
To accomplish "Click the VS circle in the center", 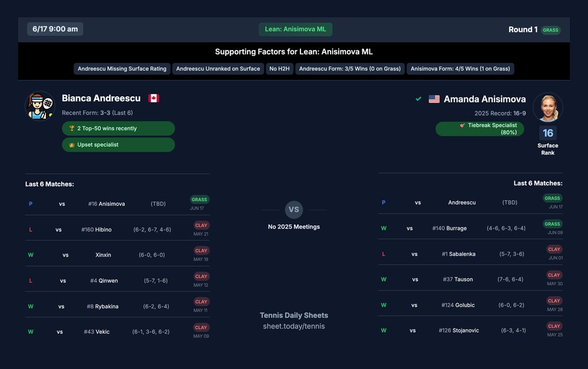I will 293,209.
